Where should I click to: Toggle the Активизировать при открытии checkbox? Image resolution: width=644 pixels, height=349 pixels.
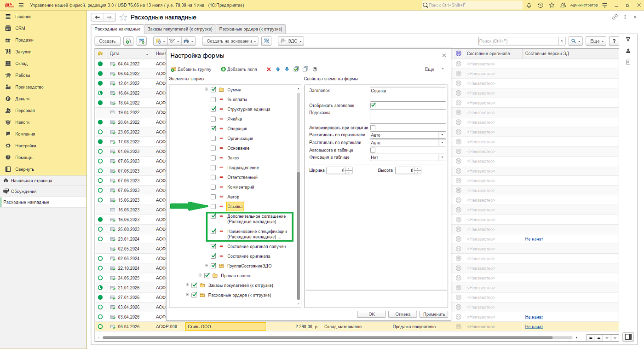click(373, 128)
